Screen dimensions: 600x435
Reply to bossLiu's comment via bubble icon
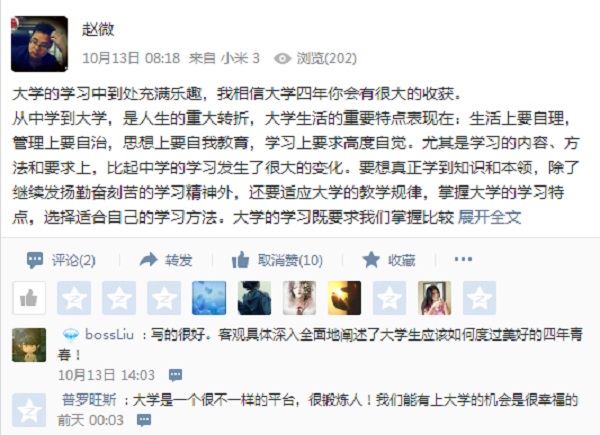(x=175, y=375)
